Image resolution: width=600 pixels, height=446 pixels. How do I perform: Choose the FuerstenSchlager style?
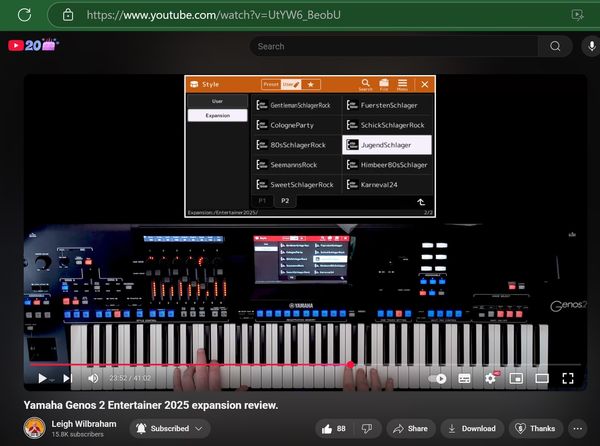pyautogui.click(x=387, y=105)
